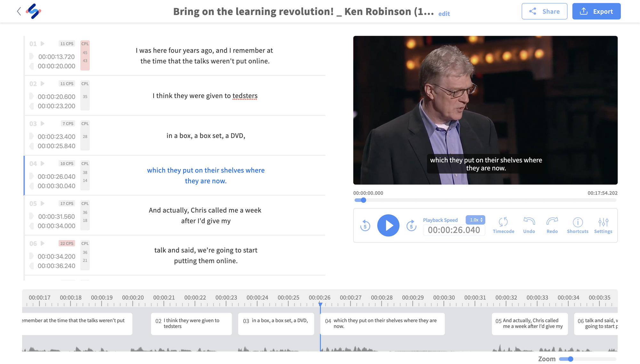
Task: Click the app logo in the header
Action: pyautogui.click(x=34, y=12)
